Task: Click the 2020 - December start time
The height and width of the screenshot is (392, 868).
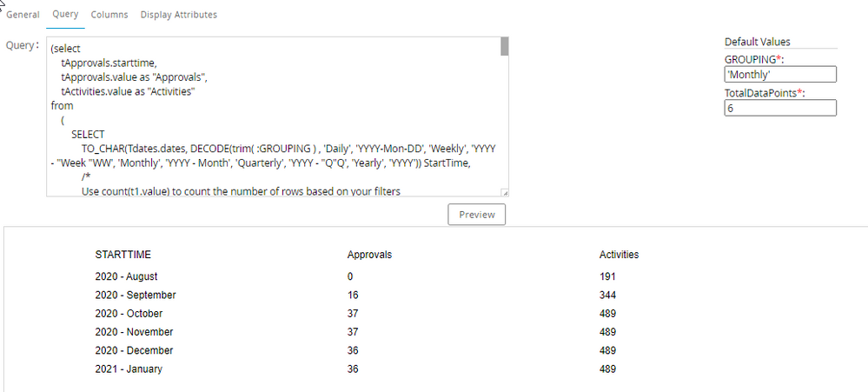Action: (x=134, y=350)
